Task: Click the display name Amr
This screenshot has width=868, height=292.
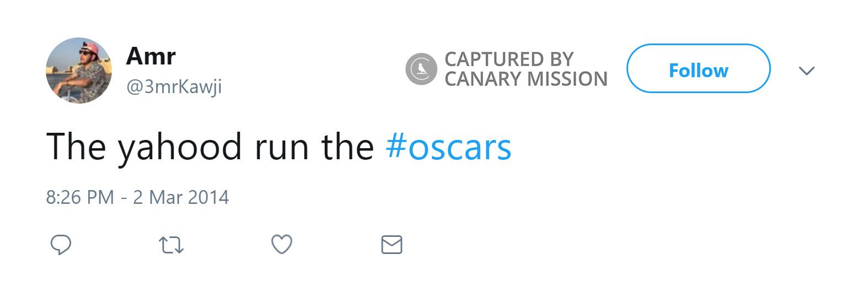Action: pyautogui.click(x=151, y=56)
